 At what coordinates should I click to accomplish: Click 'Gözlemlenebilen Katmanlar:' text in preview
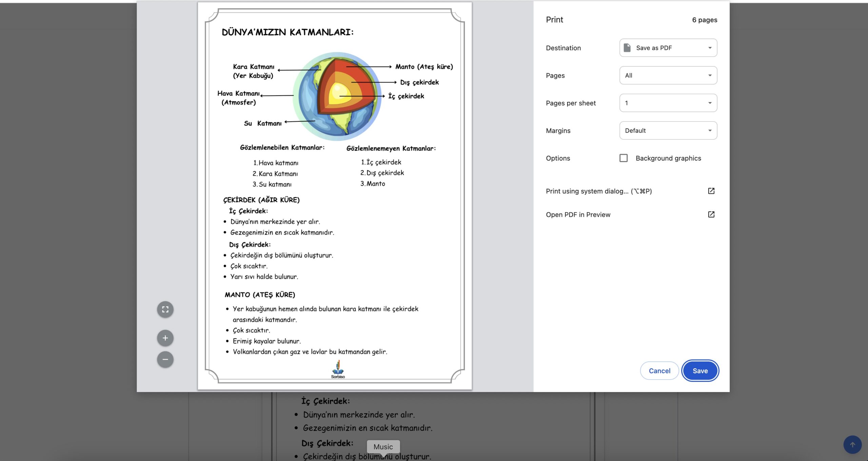282,148
